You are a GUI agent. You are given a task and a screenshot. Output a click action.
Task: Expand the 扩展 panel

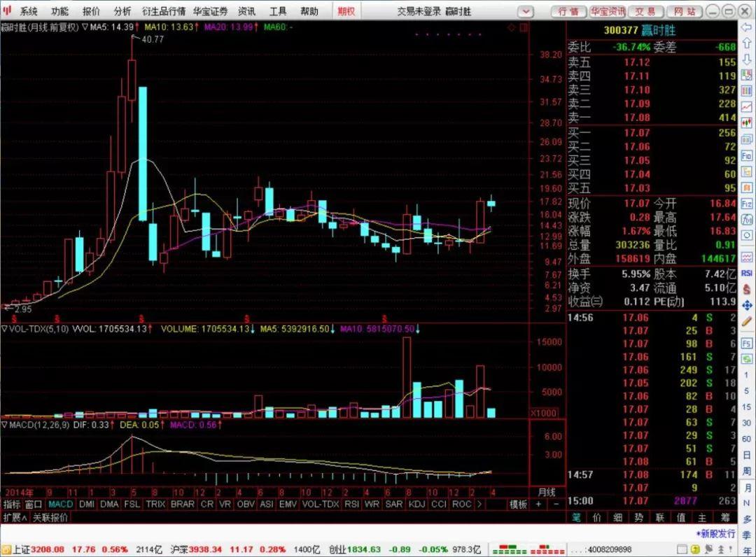15,518
